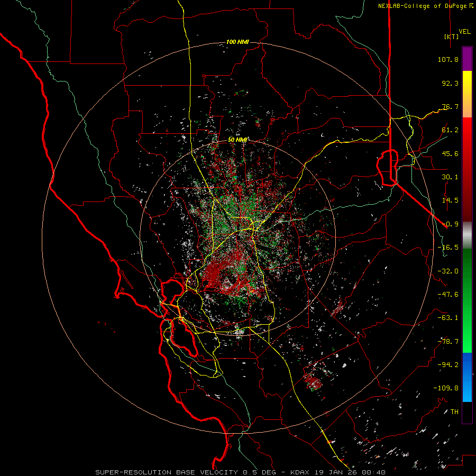Screen dimensions: 476x476
Task: Select the 14.5 scale value
Action: 450,200
